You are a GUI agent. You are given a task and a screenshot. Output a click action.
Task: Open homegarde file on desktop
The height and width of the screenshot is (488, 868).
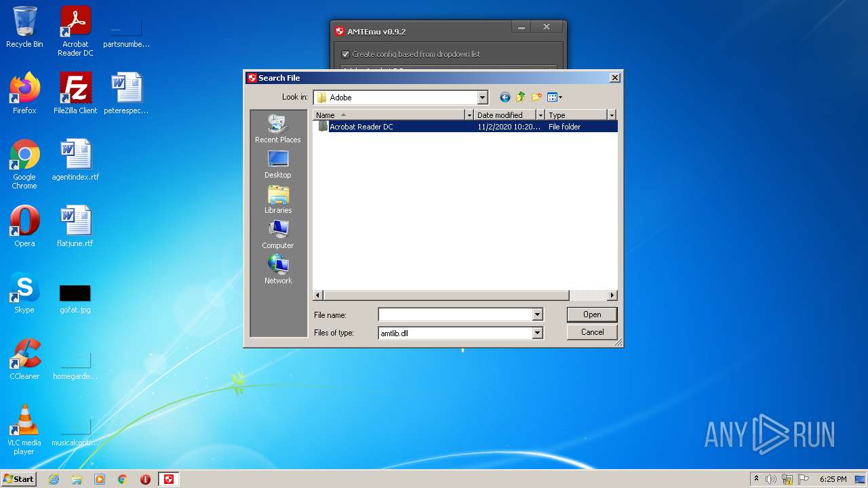tap(75, 366)
